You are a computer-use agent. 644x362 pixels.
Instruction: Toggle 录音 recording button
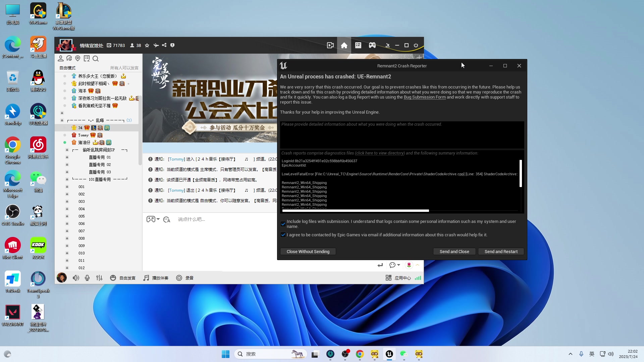point(185,278)
